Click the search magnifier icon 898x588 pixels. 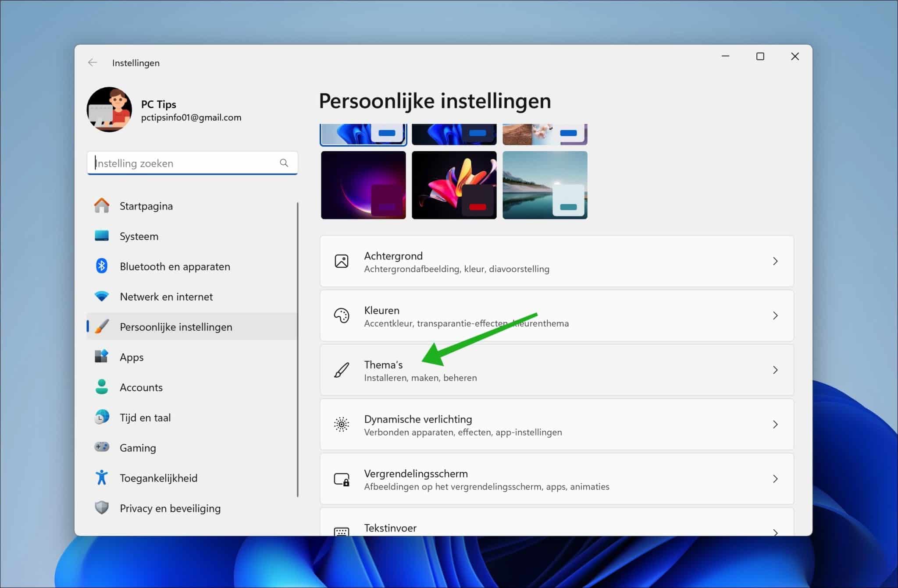284,163
